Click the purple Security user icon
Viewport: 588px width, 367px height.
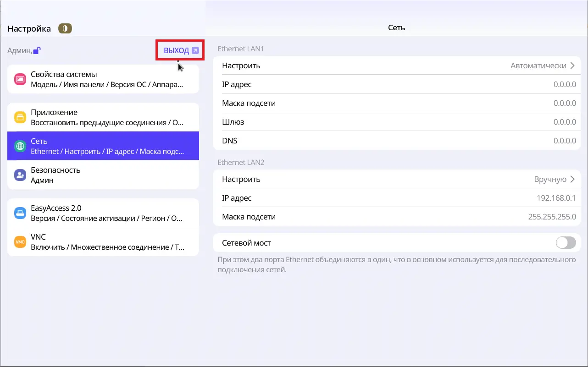point(20,175)
